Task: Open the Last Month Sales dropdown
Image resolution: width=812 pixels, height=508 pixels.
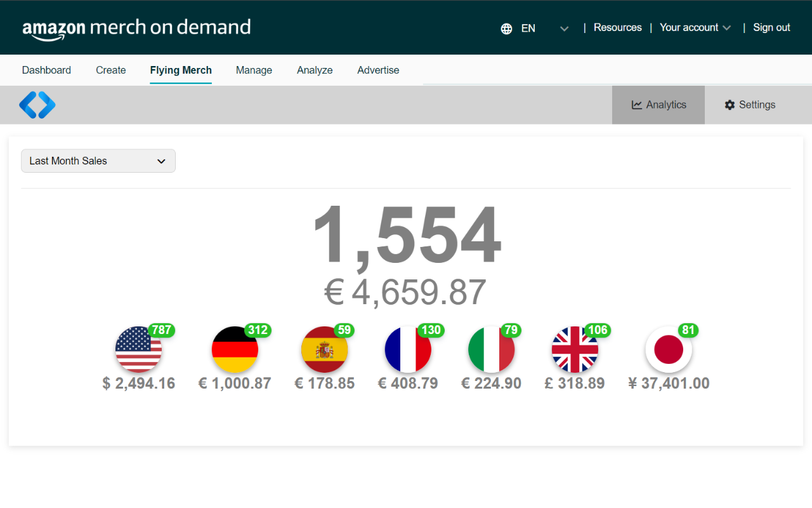Action: [98, 161]
